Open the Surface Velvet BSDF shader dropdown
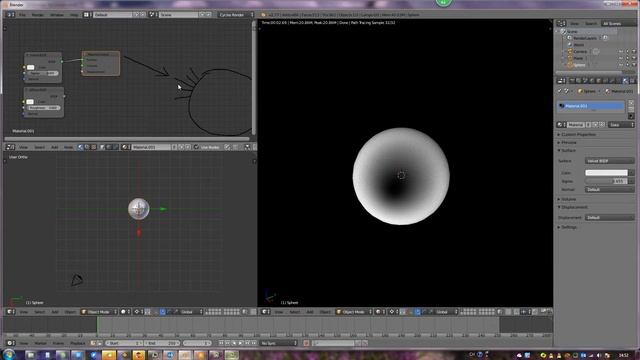The image size is (640, 360). click(x=609, y=161)
